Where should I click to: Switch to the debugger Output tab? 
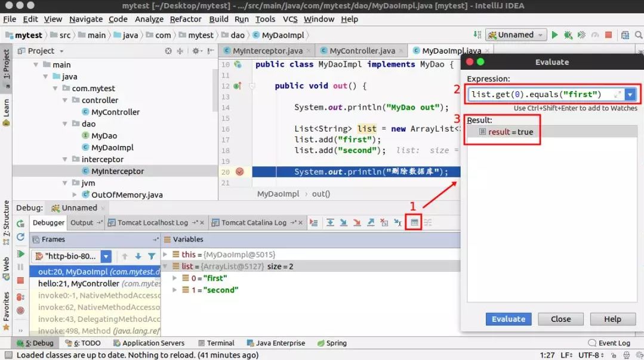point(82,223)
